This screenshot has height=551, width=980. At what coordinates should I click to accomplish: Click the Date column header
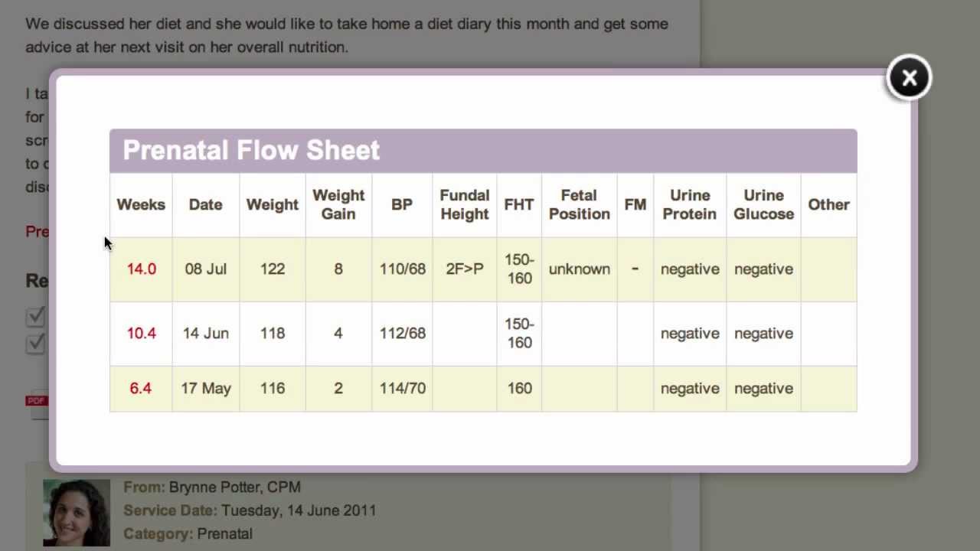click(205, 205)
